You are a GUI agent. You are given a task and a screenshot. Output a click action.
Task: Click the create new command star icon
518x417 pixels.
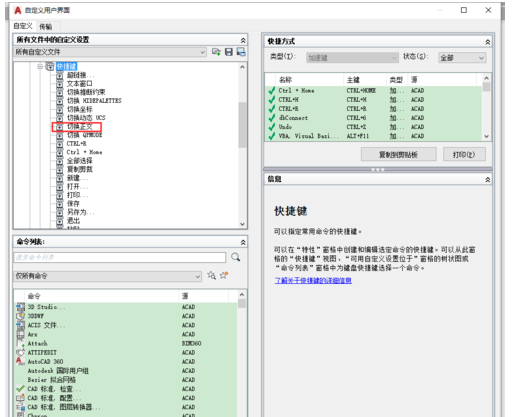coord(224,275)
